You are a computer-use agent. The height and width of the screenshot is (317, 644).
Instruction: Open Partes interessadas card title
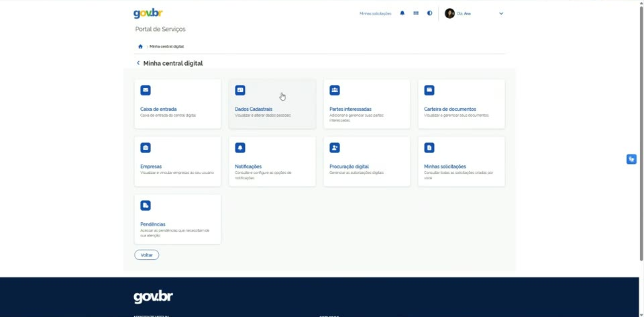[350, 109]
